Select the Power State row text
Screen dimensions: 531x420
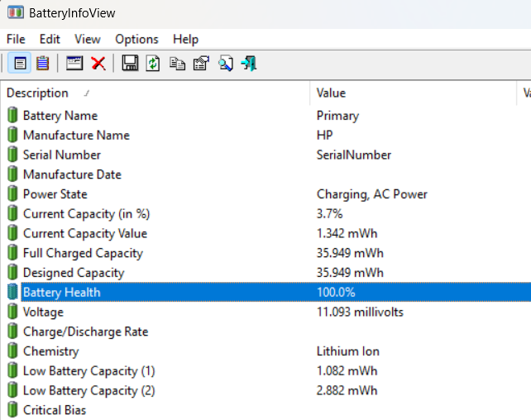point(55,194)
